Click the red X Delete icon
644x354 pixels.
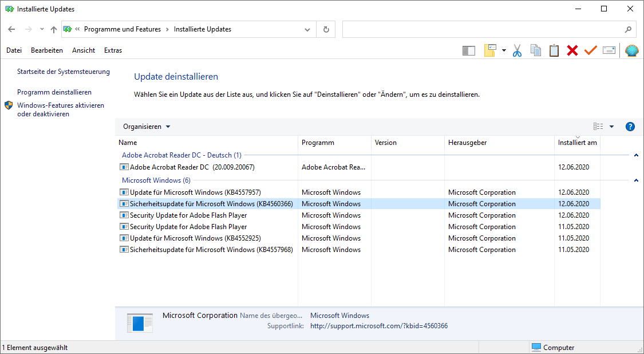click(x=572, y=50)
